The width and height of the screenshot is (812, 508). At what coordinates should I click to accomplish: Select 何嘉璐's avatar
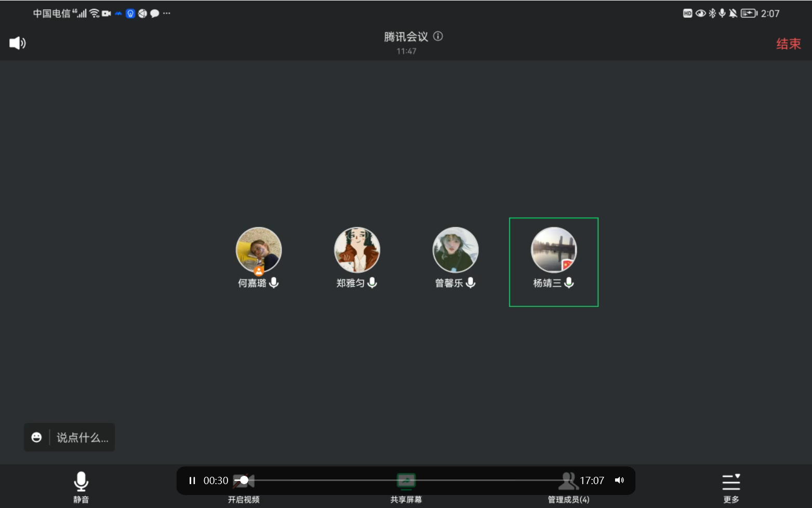point(259,250)
